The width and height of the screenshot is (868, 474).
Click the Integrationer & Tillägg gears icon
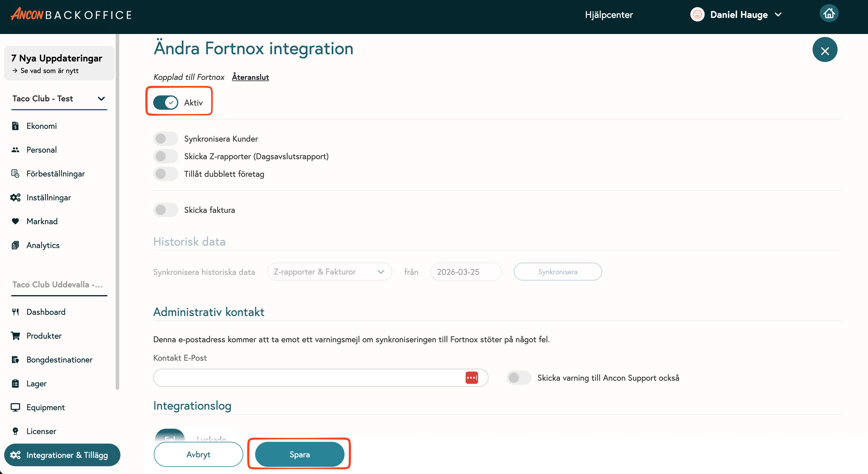click(x=15, y=455)
